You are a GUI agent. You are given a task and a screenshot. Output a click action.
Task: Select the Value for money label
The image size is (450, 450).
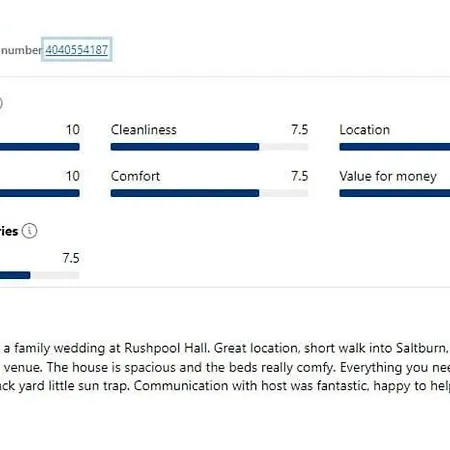click(388, 176)
